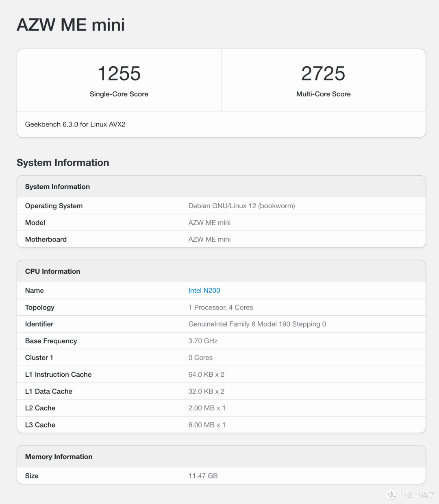
Task: Click the AZW ME mini page title
Action: [x=71, y=25]
